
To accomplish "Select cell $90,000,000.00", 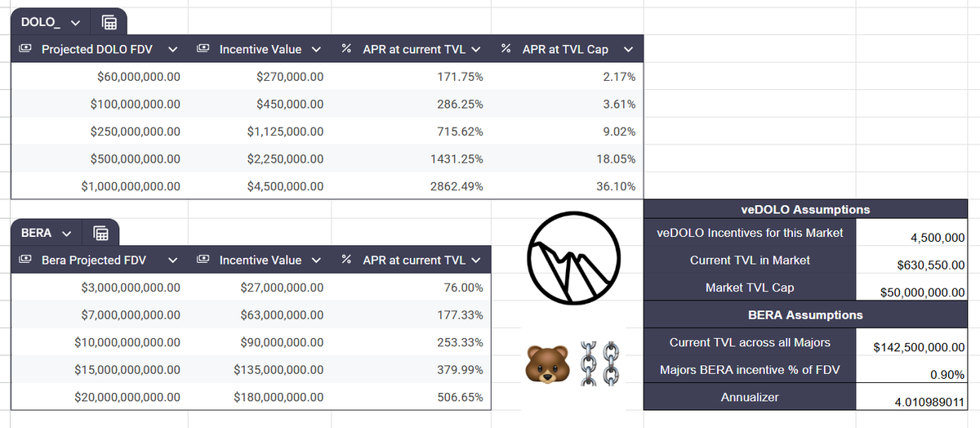I will [259, 342].
